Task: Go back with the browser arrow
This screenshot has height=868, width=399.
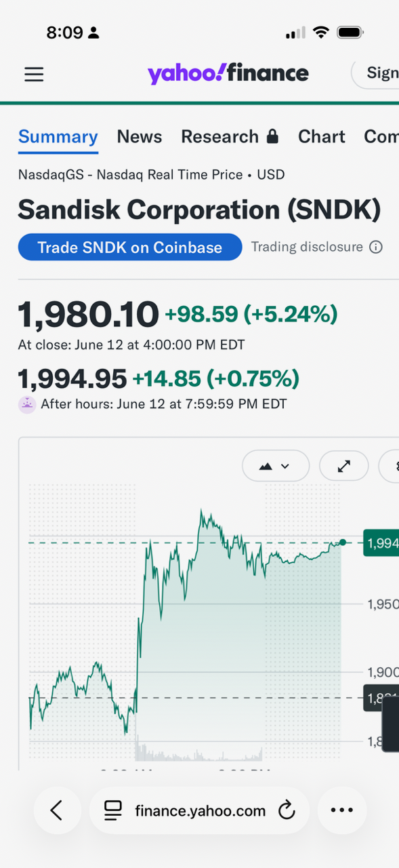Action: [57, 810]
